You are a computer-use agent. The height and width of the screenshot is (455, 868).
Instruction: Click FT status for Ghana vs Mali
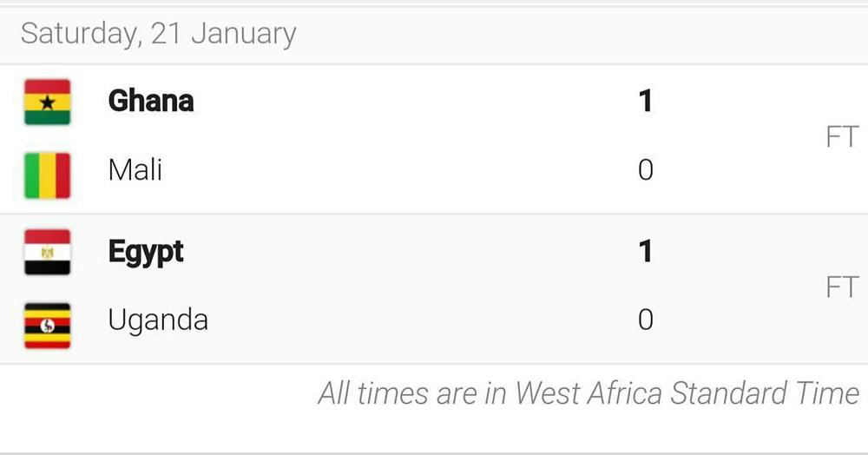pyautogui.click(x=842, y=136)
